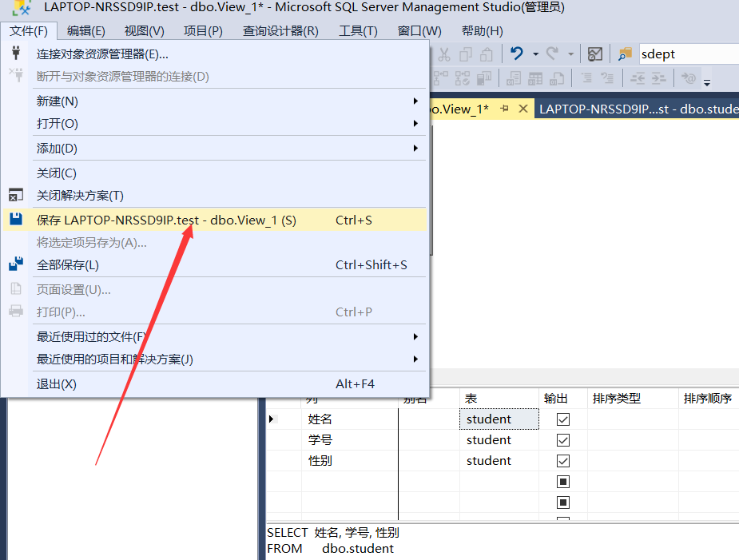The image size is (739, 560).
Task: Open the 工具(T) menu
Action: tap(358, 31)
